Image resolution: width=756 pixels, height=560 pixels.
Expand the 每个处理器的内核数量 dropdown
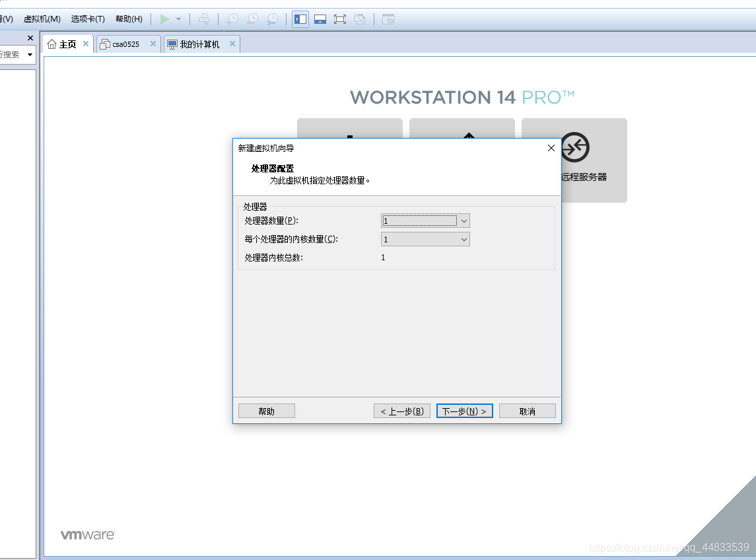tap(425, 239)
